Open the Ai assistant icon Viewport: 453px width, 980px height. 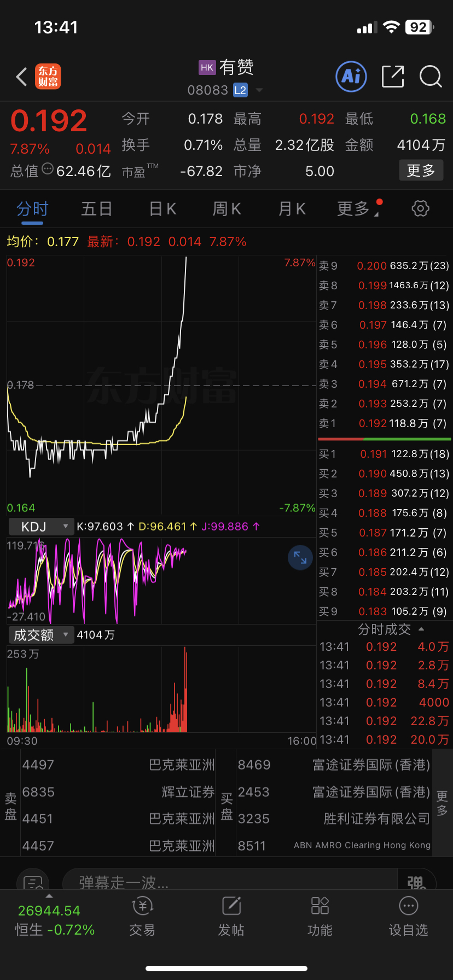pyautogui.click(x=351, y=77)
